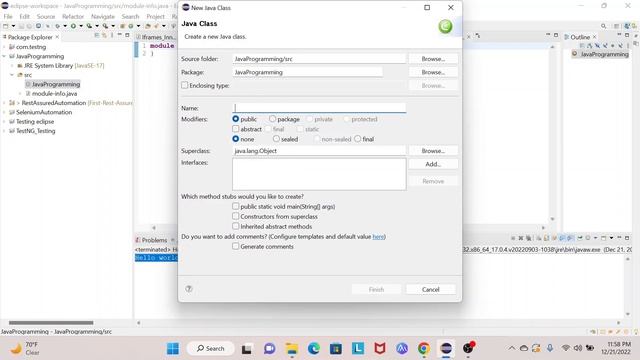The width and height of the screenshot is (640, 360).
Task: Collapse the src folder node
Action: [12, 75]
